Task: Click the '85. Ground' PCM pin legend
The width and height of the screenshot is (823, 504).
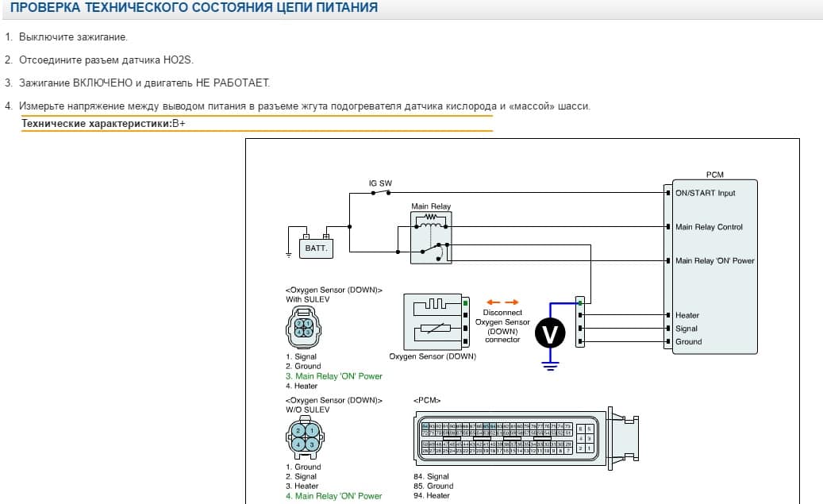Action: click(x=433, y=486)
